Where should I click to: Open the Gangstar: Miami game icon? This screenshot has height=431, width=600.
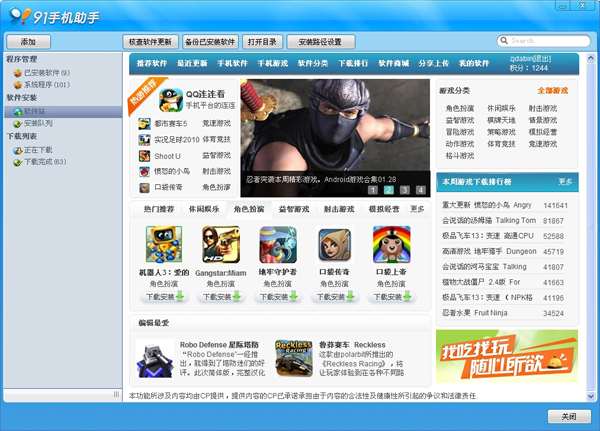221,245
